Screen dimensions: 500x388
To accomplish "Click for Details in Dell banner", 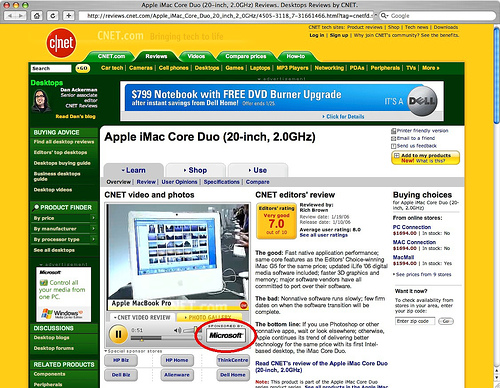I will 343,116.
